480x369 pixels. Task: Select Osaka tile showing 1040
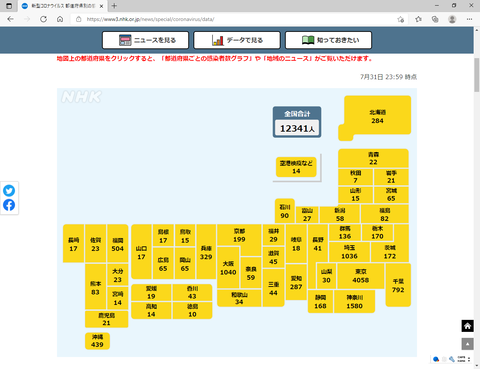point(228,268)
